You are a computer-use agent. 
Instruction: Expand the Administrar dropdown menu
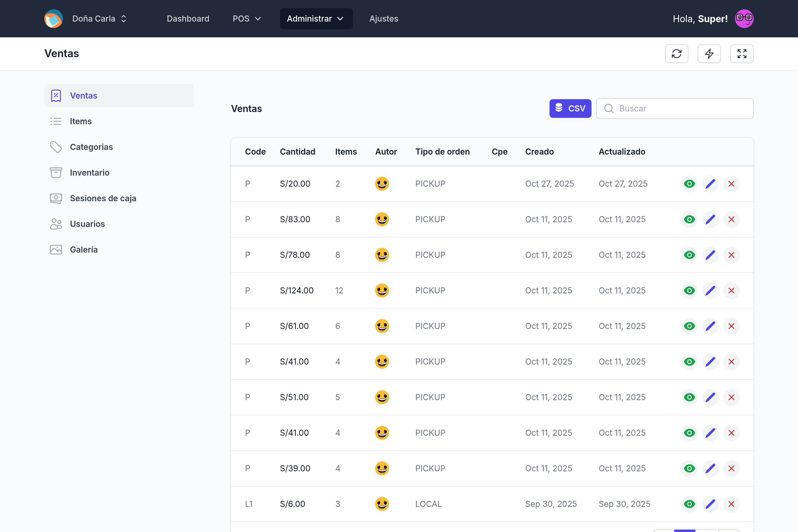click(x=316, y=19)
